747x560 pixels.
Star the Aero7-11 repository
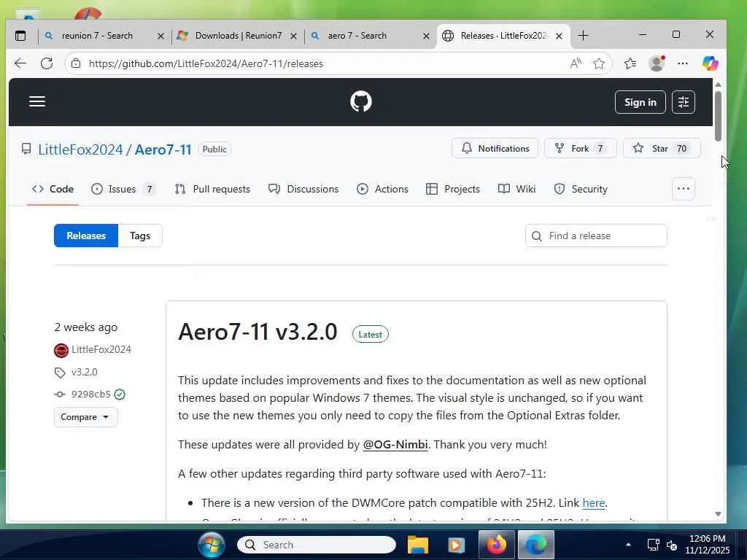(661, 148)
